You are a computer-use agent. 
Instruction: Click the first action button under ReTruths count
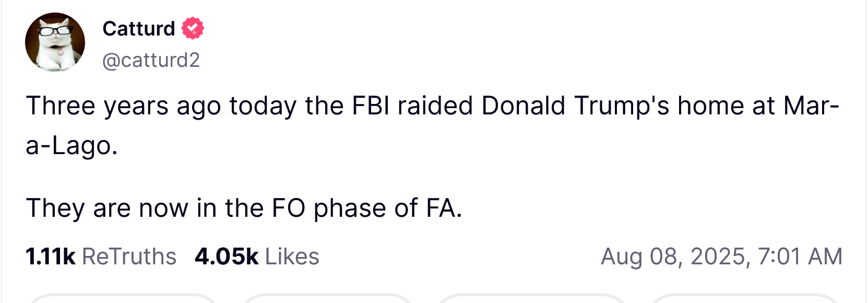(123, 299)
